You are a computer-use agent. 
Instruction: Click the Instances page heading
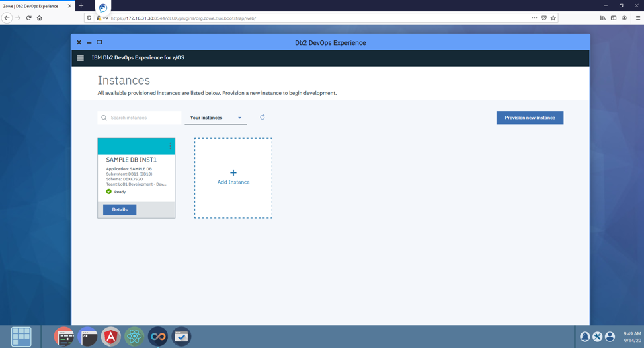[x=124, y=81]
